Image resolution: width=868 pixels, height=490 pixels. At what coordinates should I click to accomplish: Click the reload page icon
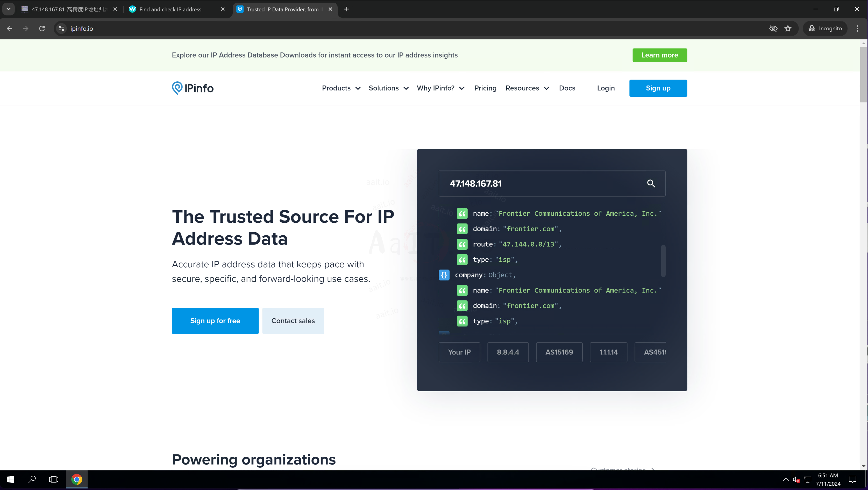pos(42,28)
